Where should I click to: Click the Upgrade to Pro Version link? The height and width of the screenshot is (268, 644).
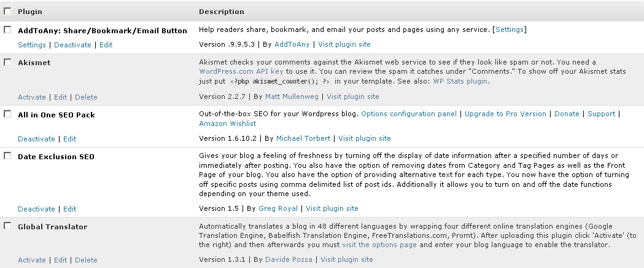[x=505, y=114]
